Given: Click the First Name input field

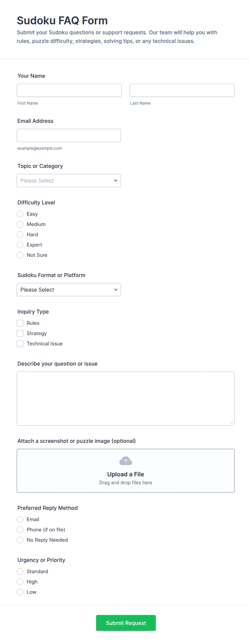Looking at the screenshot, I should 69,90.
